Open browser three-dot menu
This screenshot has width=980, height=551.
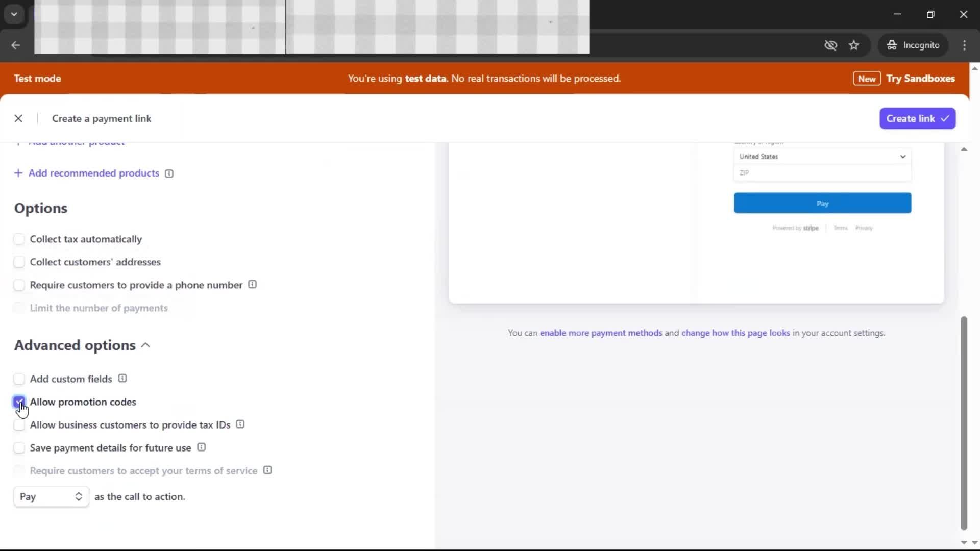(x=964, y=45)
